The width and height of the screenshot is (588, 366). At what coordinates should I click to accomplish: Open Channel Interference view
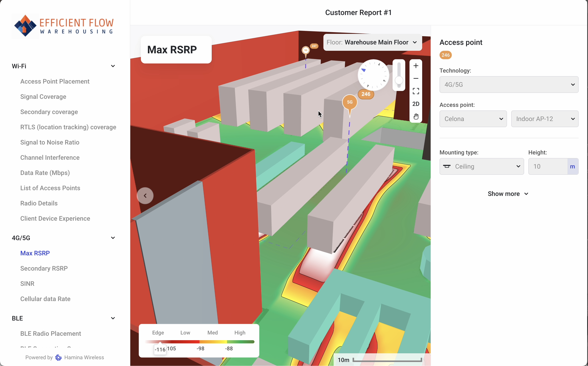50,158
